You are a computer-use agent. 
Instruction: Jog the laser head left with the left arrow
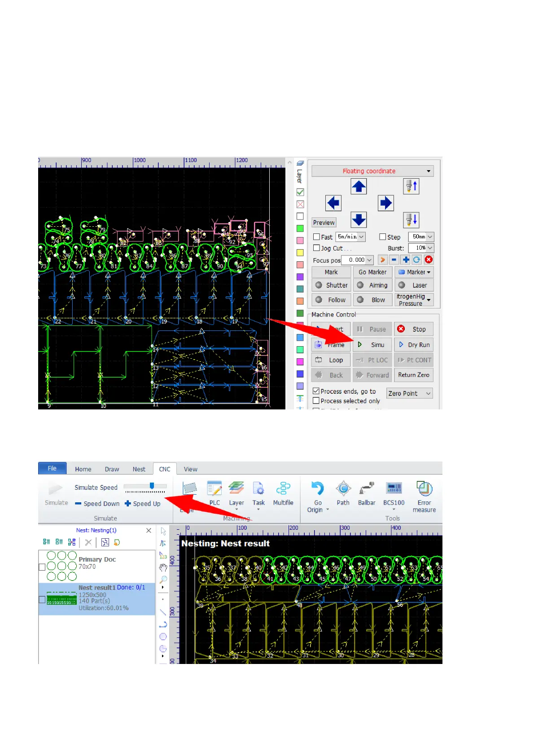333,203
